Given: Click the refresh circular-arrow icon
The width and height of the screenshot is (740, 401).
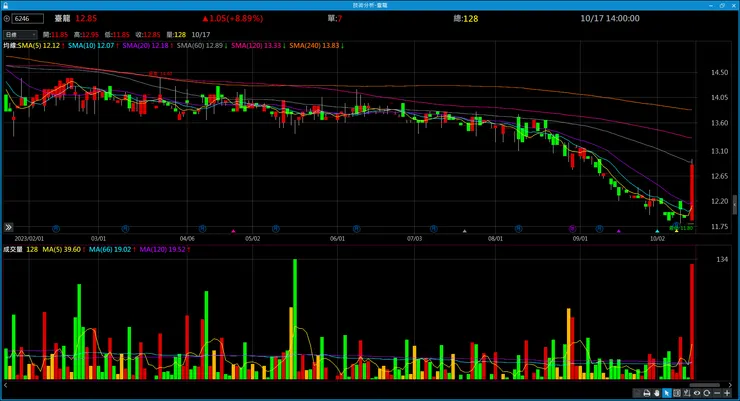Looking at the screenshot, I should (x=706, y=393).
